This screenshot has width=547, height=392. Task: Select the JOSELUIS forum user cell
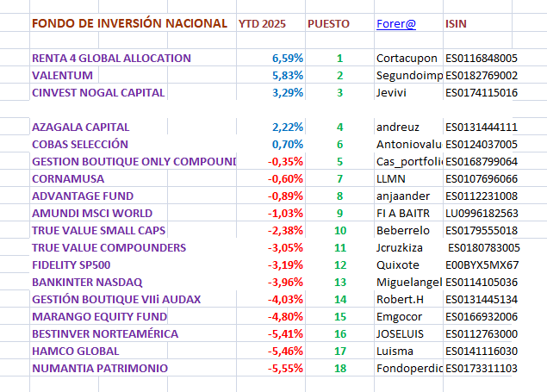[402, 334]
